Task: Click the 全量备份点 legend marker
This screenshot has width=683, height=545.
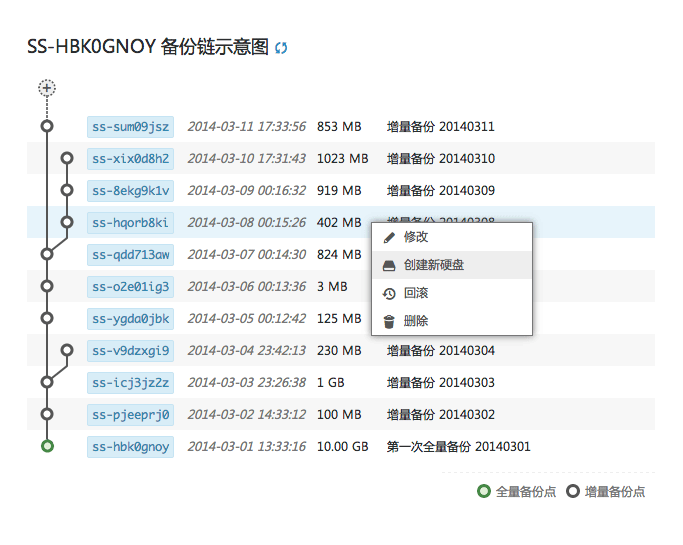Action: 484,491
